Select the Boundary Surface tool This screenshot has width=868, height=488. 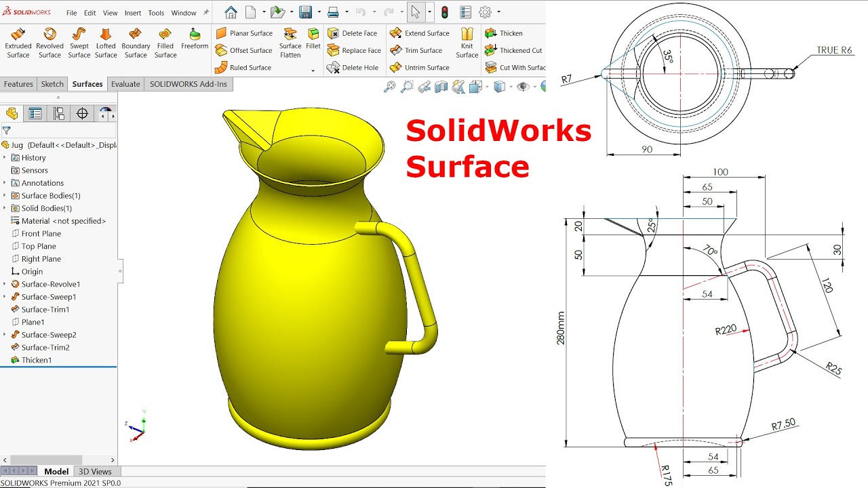tap(136, 43)
